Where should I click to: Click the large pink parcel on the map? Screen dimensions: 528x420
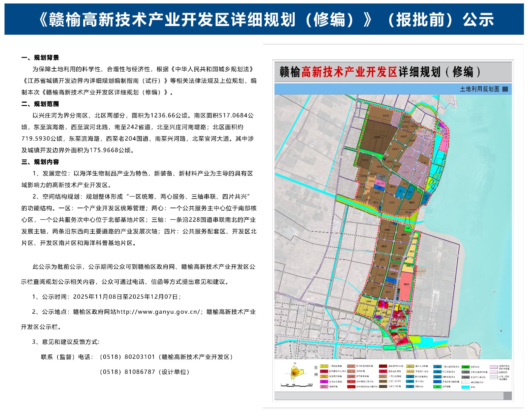tap(405, 286)
